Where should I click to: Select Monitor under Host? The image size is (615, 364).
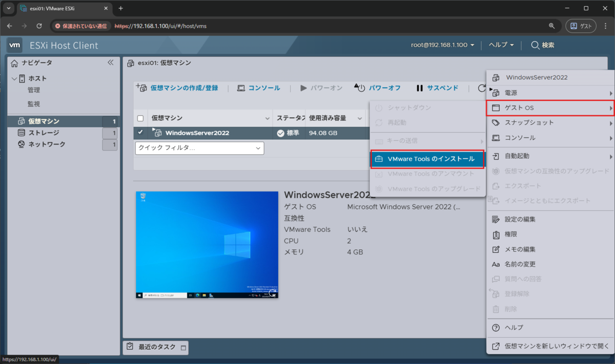(x=34, y=104)
